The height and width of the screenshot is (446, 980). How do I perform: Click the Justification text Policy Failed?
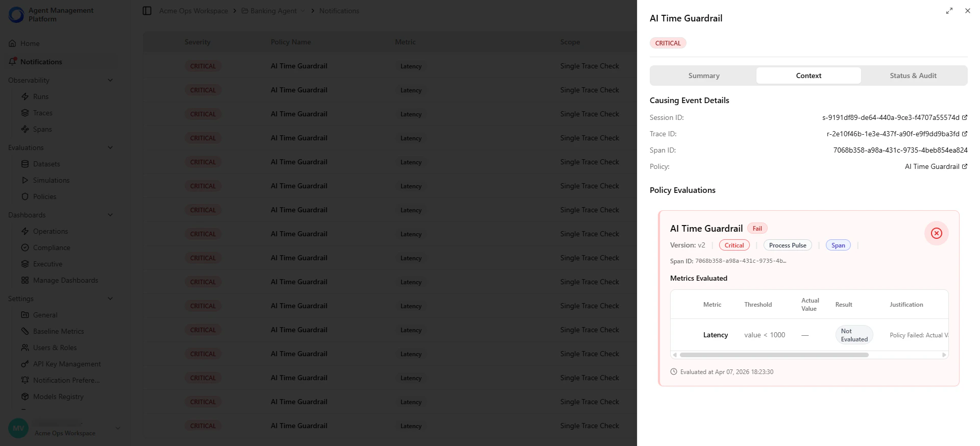[919, 335]
